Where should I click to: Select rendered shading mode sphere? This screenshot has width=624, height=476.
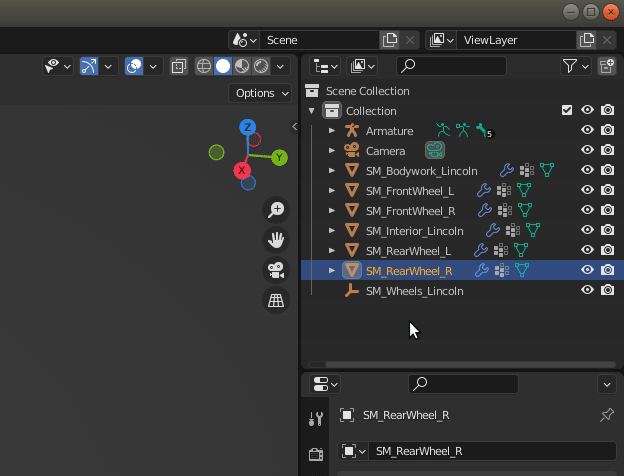261,66
